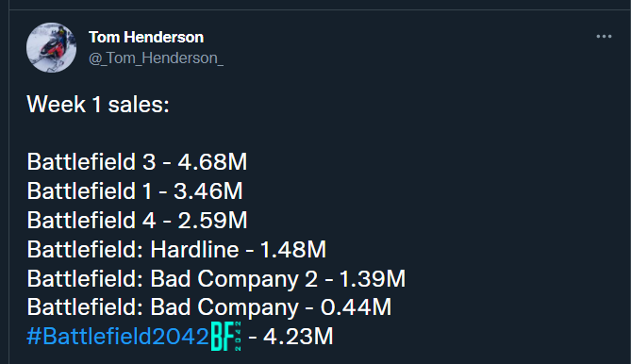Click the 'Battlefield 4' title text
631x364 pixels.
tap(91, 220)
